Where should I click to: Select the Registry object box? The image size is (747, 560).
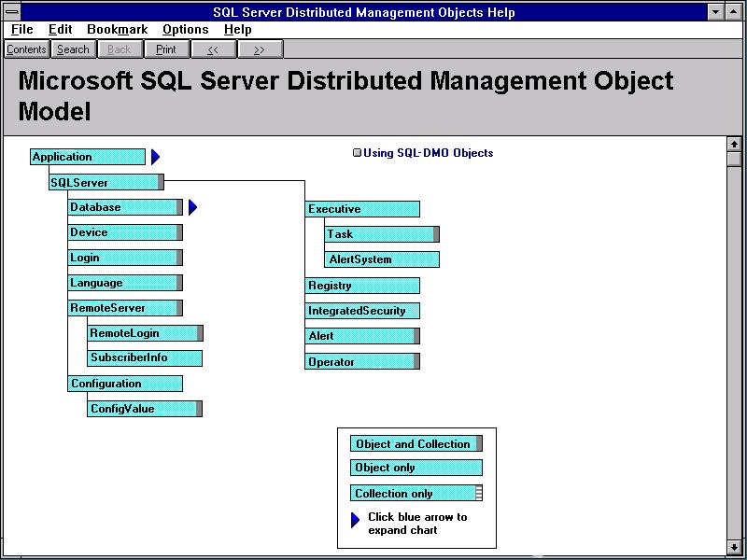click(362, 286)
